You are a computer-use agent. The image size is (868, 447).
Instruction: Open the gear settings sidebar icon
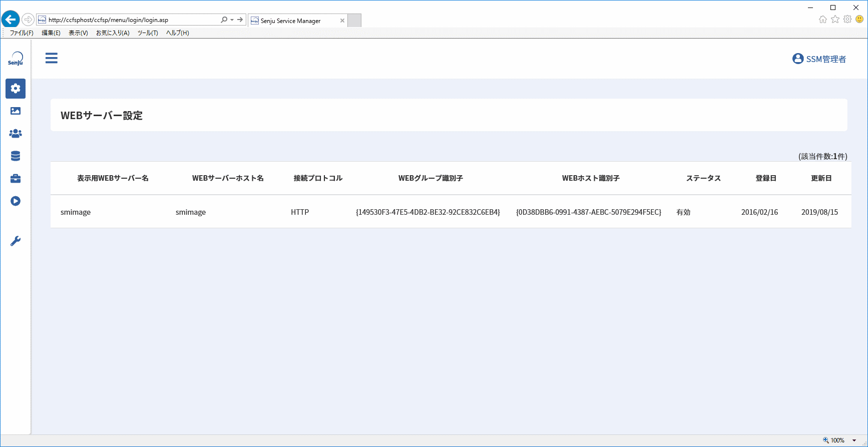(16, 89)
